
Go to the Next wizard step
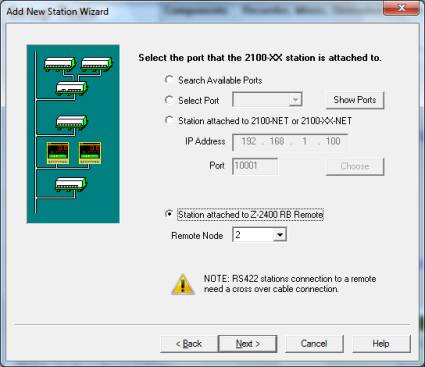(247, 344)
